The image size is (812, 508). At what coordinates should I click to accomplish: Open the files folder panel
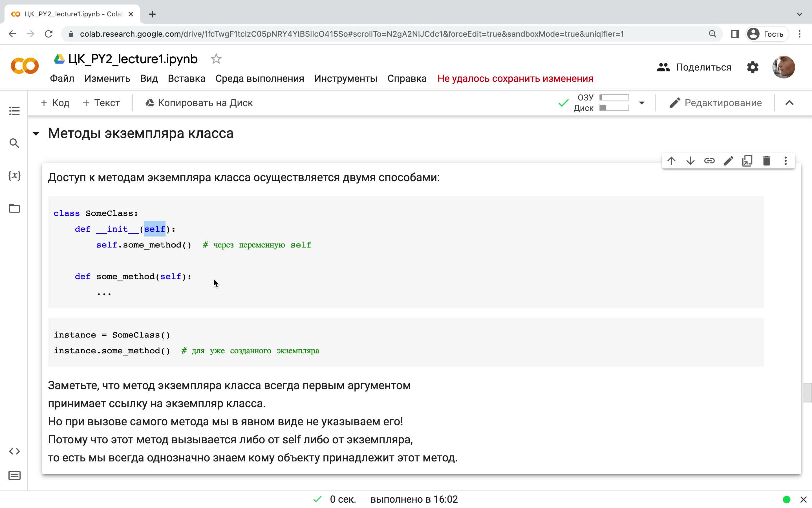click(14, 208)
